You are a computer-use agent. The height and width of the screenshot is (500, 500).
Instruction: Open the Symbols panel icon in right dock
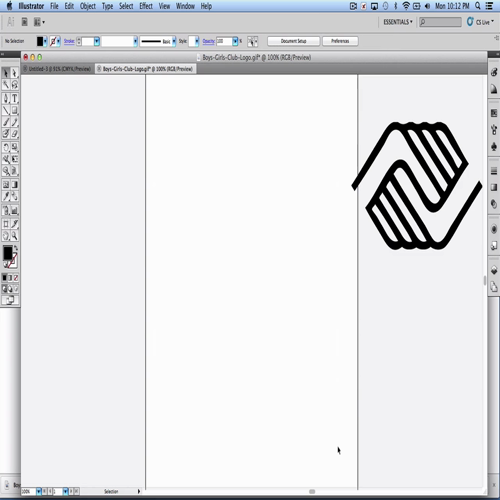click(x=494, y=147)
